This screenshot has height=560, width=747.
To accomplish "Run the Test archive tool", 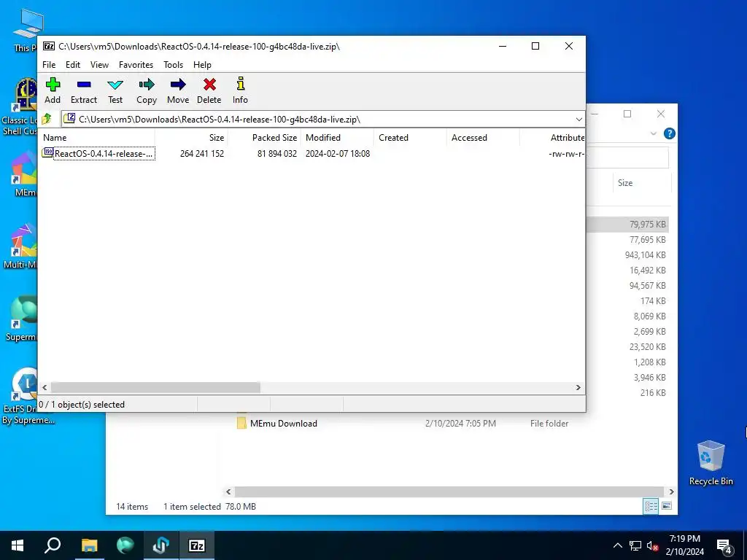I will 115,90.
